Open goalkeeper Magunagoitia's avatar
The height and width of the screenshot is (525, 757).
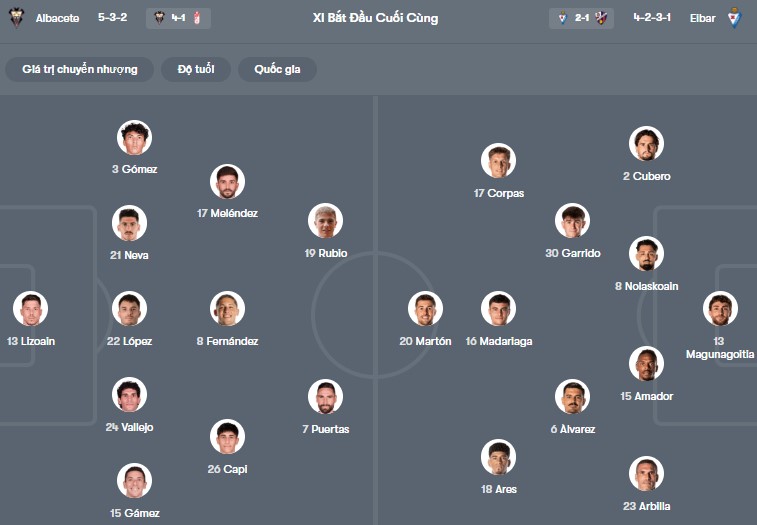tap(720, 309)
